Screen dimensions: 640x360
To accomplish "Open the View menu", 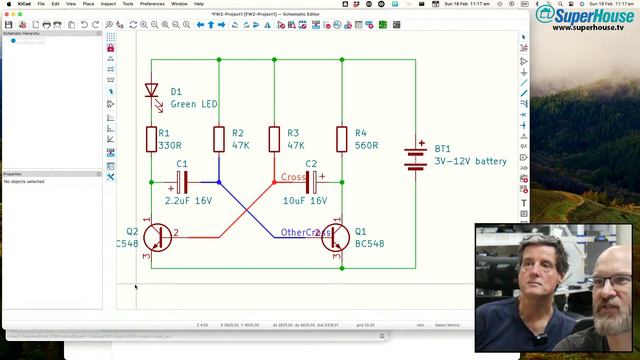I will tap(71, 4).
